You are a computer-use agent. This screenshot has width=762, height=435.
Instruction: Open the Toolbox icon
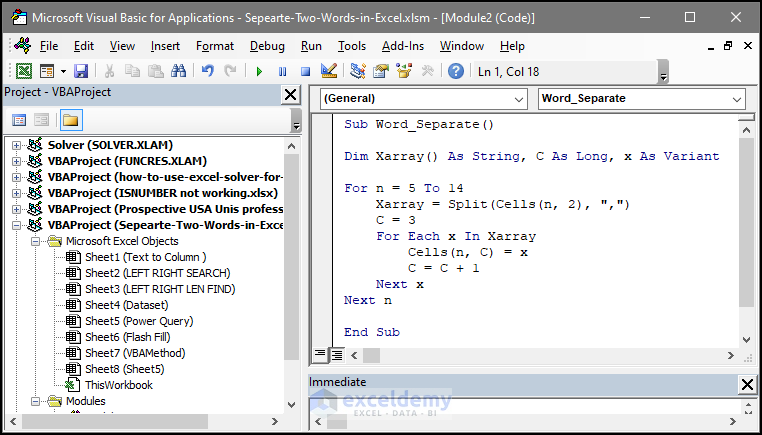427,72
